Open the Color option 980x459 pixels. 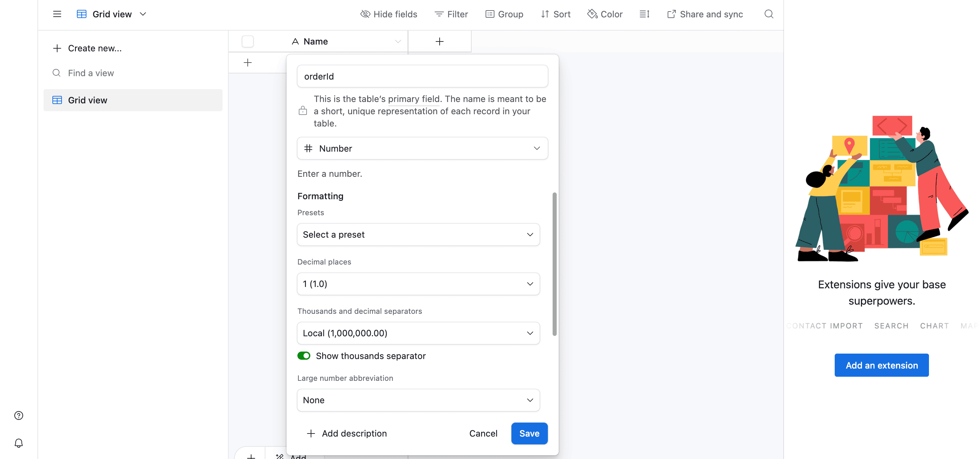[x=605, y=14]
